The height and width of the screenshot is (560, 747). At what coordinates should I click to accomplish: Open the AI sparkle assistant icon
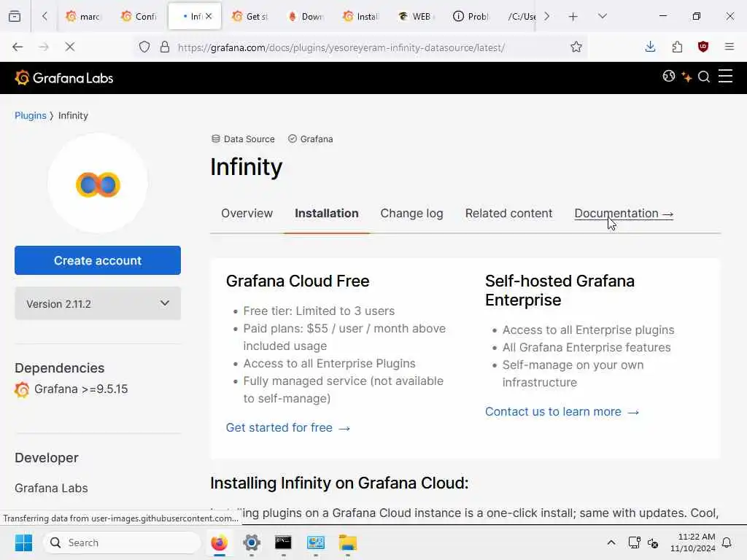(686, 77)
